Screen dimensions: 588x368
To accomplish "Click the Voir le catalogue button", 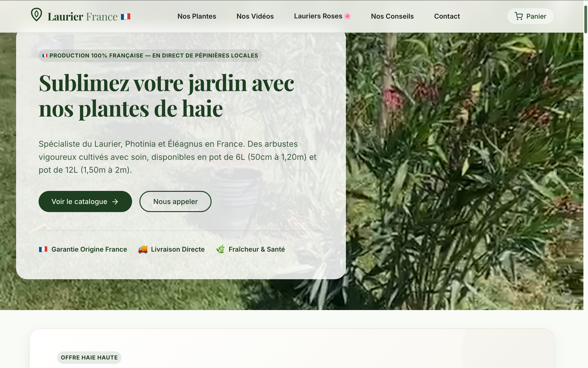I will pyautogui.click(x=85, y=201).
